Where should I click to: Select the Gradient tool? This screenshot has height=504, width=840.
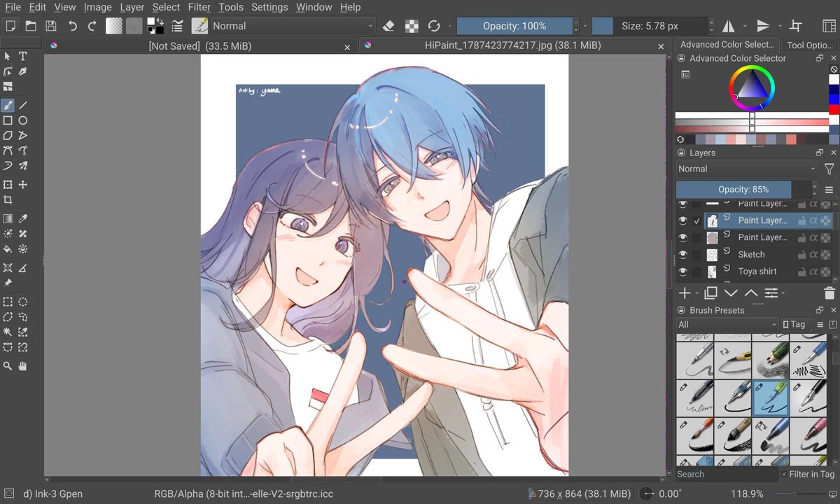pyautogui.click(x=8, y=218)
